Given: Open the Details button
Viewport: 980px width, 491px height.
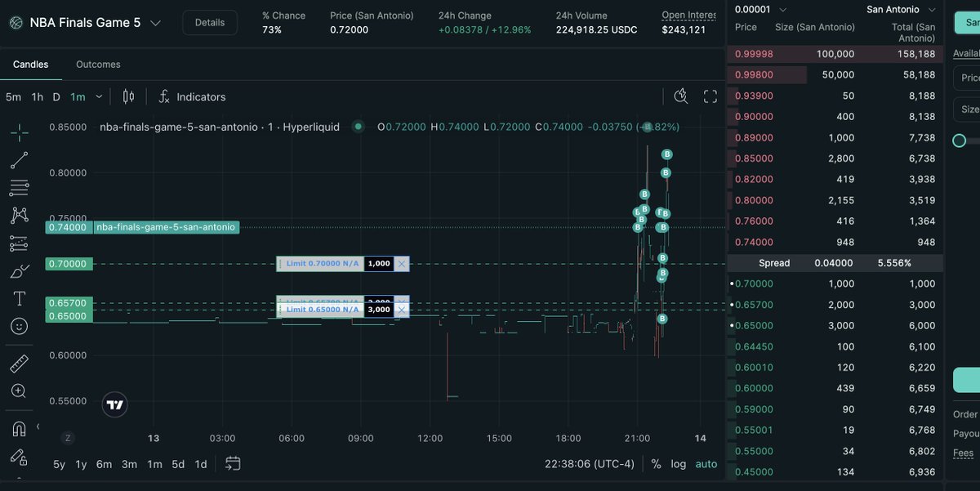Looking at the screenshot, I should click(x=210, y=23).
